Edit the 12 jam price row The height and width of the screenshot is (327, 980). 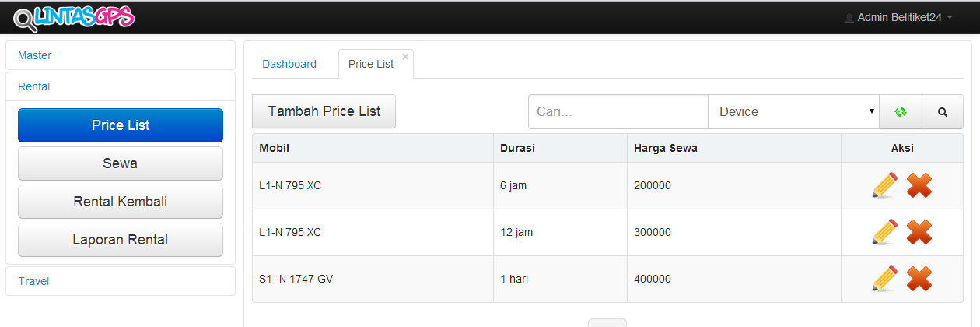885,232
